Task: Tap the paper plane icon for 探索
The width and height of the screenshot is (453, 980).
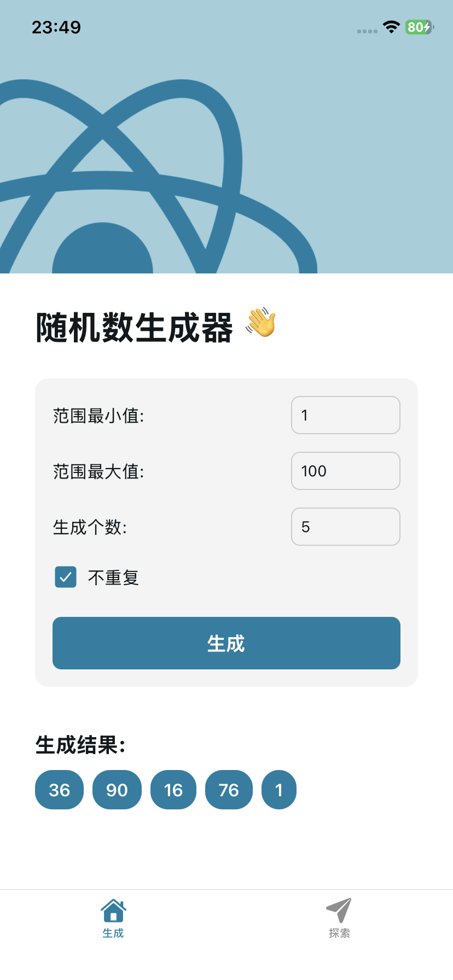Action: point(339,907)
